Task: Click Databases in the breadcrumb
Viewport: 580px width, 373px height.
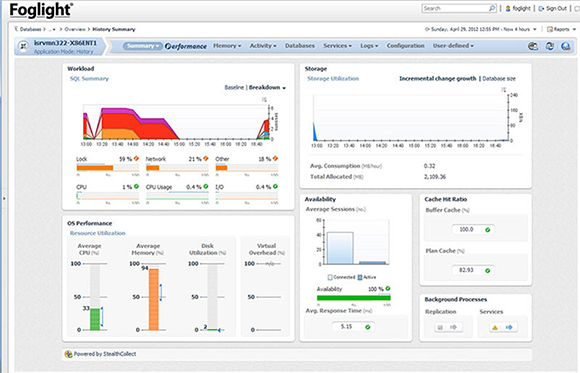Action: click(x=30, y=29)
